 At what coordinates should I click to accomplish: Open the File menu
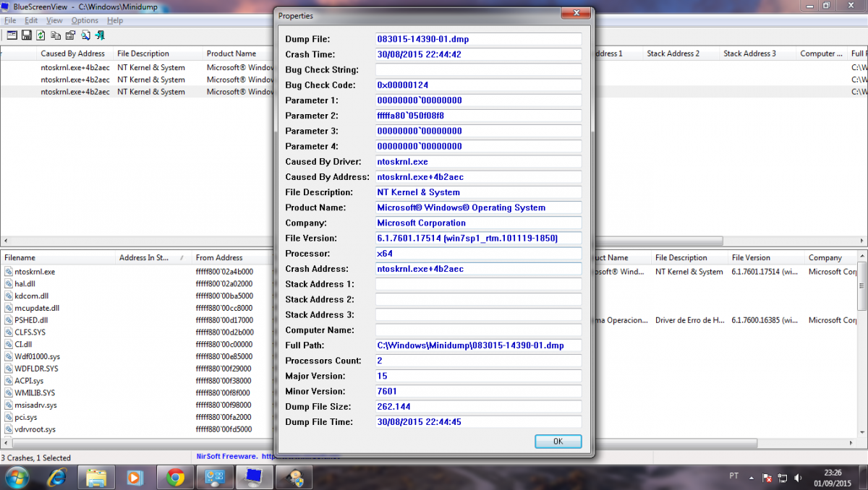[10, 20]
